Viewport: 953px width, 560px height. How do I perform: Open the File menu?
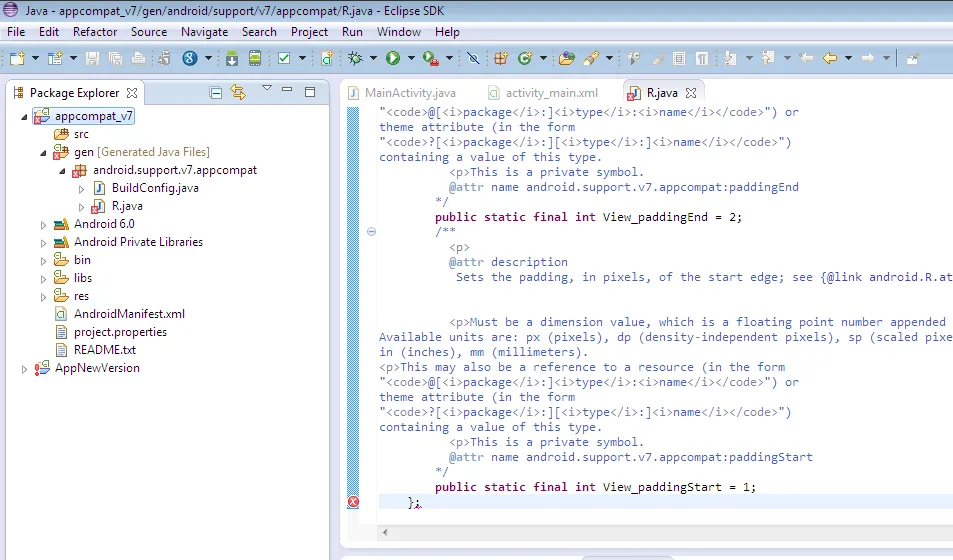16,32
